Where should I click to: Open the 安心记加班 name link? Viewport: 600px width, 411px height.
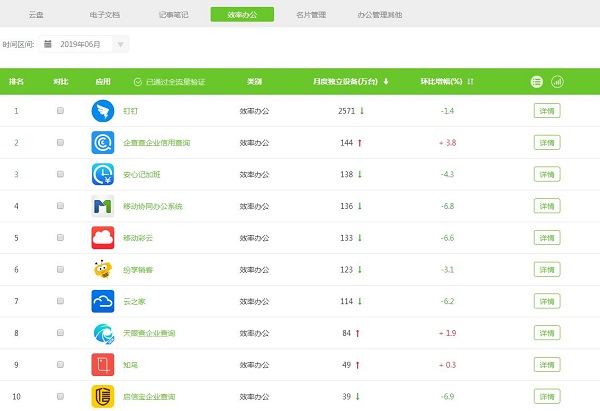click(142, 175)
